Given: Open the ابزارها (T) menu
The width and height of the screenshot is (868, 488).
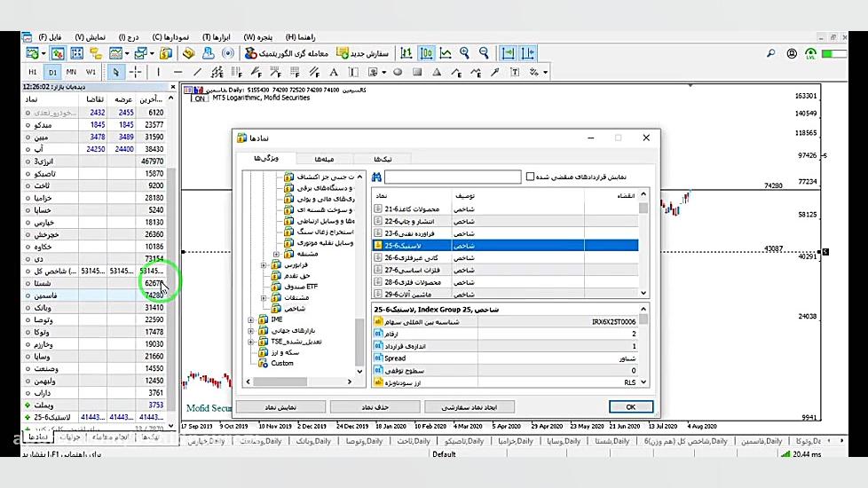Looking at the screenshot, I should tap(216, 37).
